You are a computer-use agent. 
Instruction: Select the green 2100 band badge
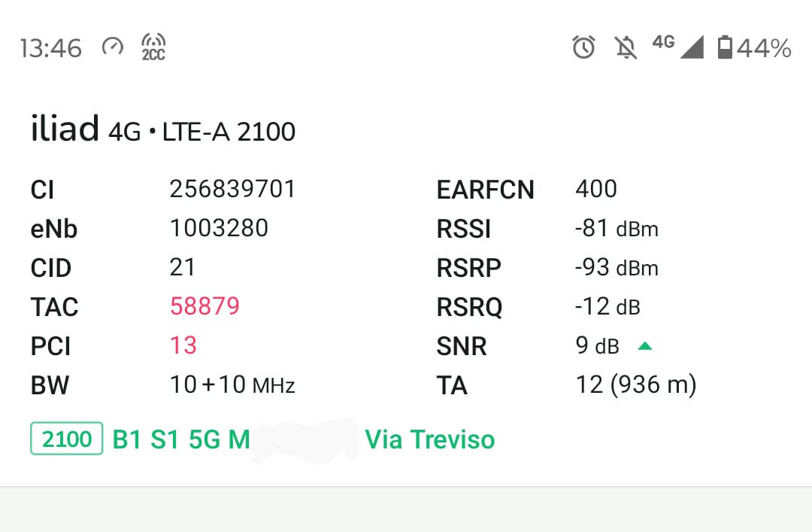[67, 439]
